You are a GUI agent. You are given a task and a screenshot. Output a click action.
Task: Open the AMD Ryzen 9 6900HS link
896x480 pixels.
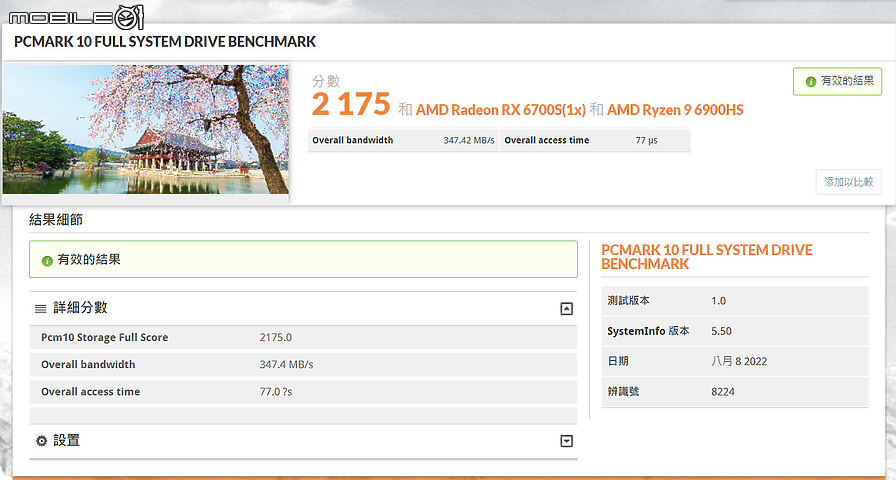[675, 110]
